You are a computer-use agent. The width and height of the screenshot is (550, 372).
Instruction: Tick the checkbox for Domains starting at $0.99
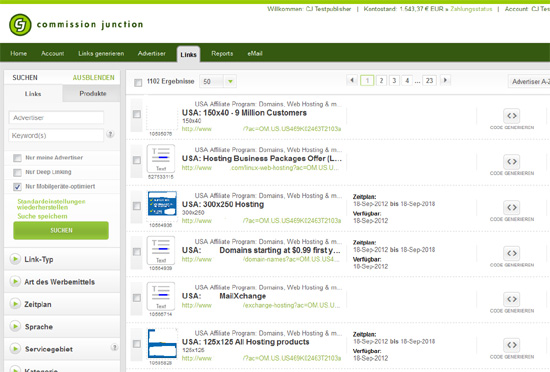coord(137,252)
